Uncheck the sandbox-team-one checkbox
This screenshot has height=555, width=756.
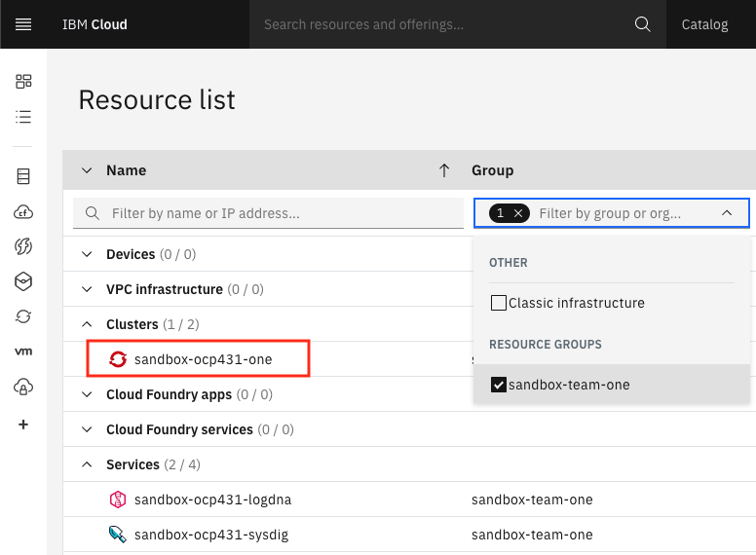point(498,385)
